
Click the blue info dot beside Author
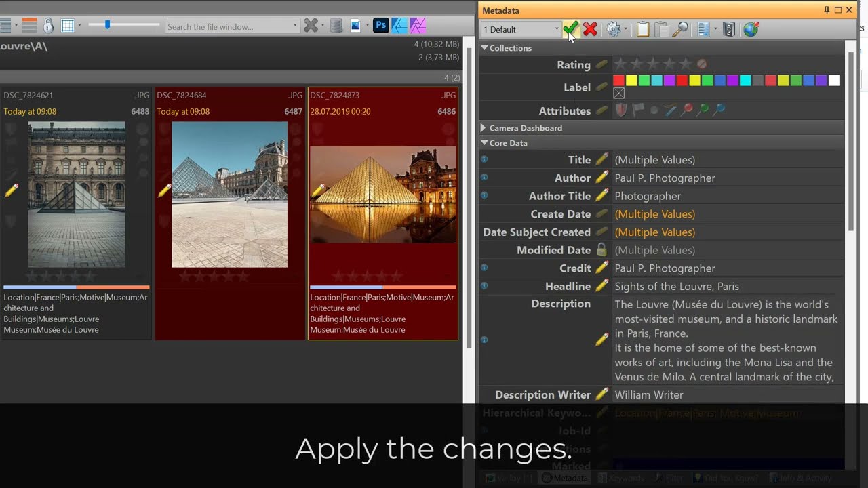(x=484, y=178)
